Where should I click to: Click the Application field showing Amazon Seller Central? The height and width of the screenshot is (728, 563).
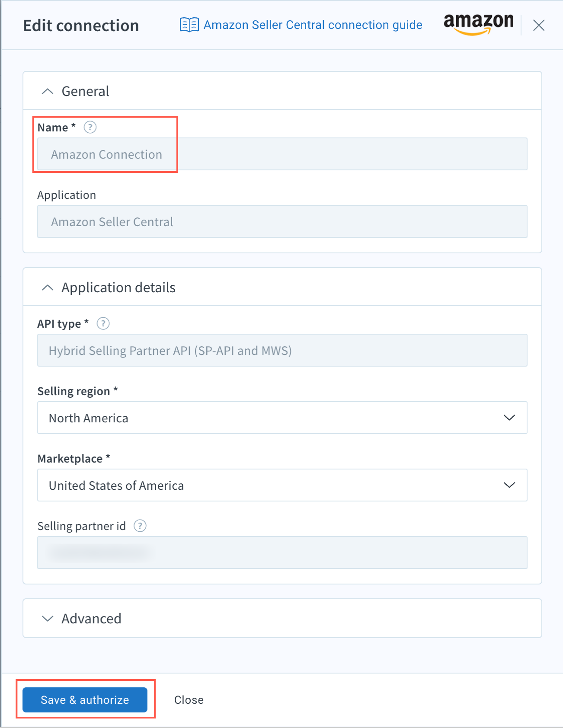click(x=282, y=221)
